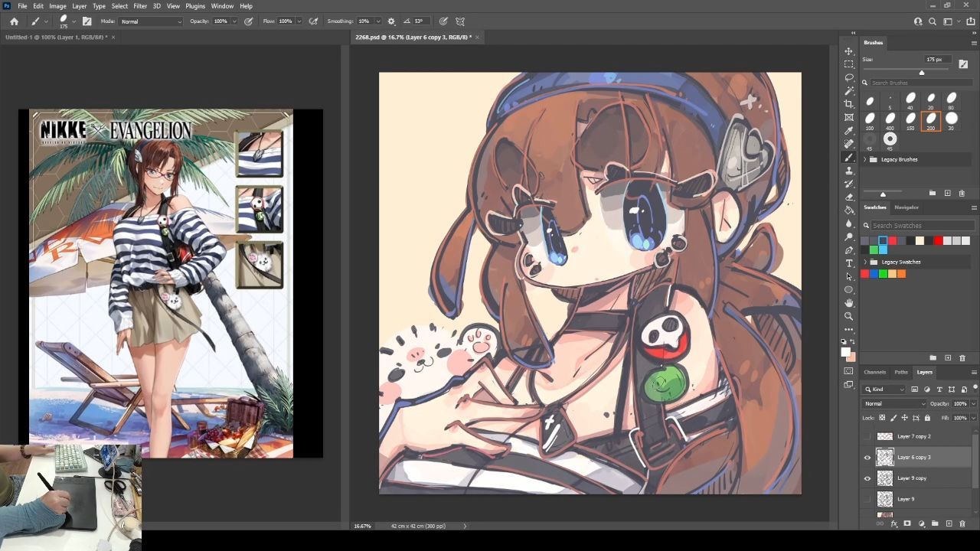Select the Zoom tool

pos(848,316)
